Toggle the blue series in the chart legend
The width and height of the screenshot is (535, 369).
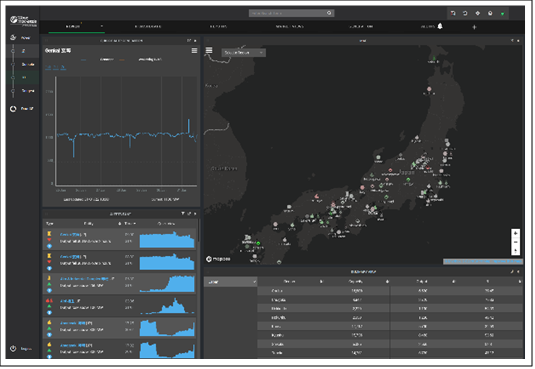point(98,59)
